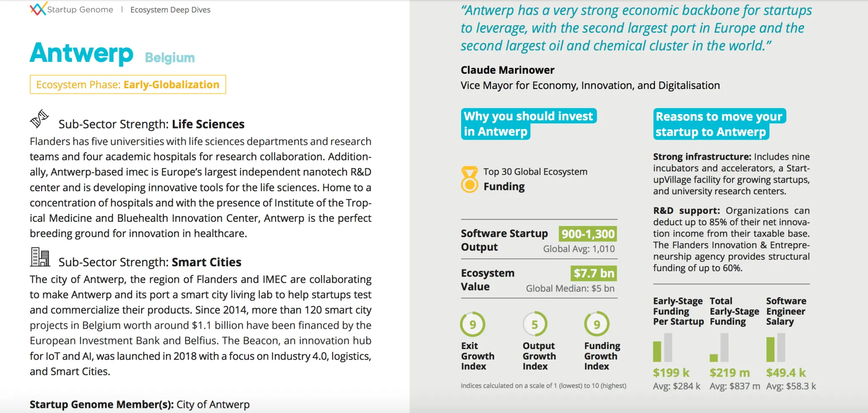
Task: Click the Startup Genome logo icon
Action: (x=38, y=9)
